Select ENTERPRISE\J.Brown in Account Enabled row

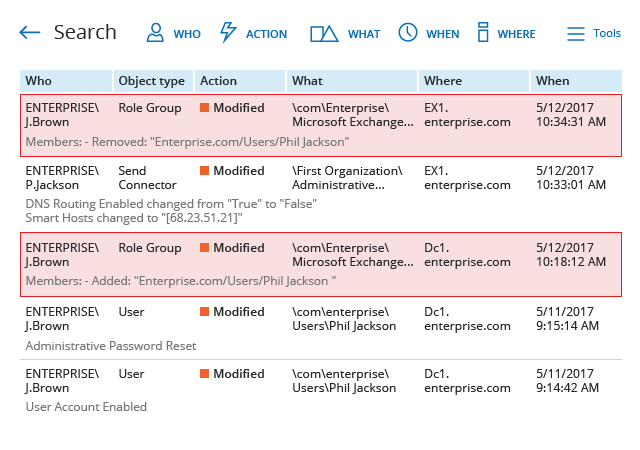(62, 381)
